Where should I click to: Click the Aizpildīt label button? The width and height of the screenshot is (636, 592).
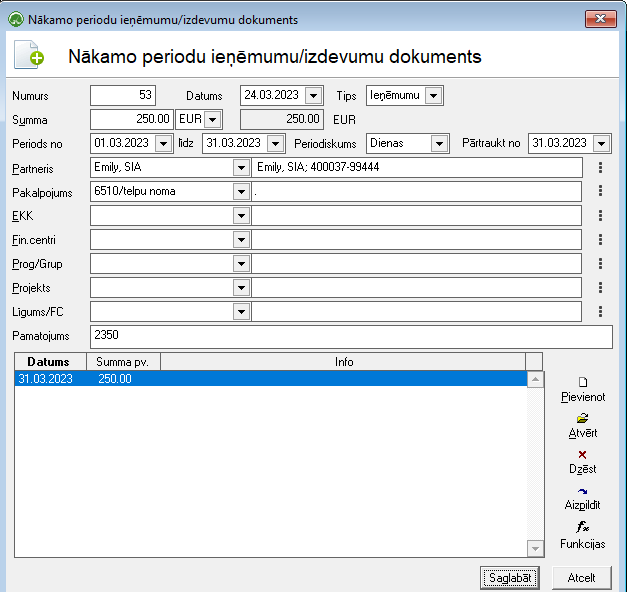click(582, 505)
